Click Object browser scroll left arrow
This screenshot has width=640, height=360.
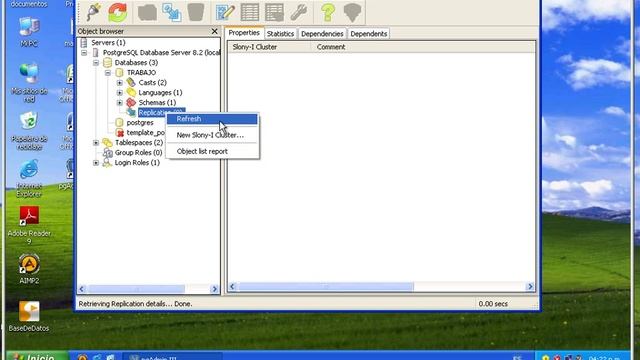click(82, 289)
